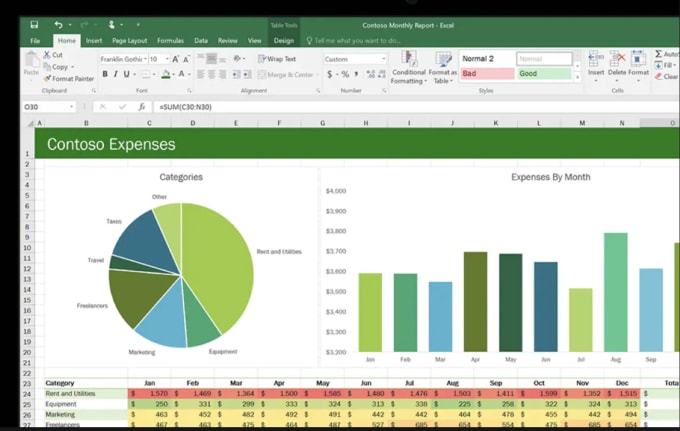The height and width of the screenshot is (431, 680).
Task: Apply comma style number format
Action: tap(356, 75)
